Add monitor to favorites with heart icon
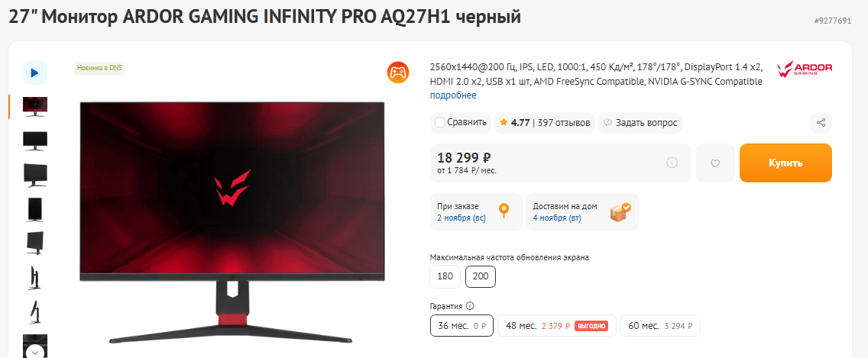 (715, 163)
